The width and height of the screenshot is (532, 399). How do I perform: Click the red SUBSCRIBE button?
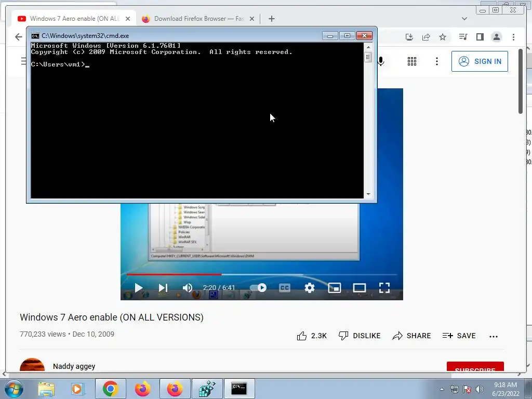pyautogui.click(x=475, y=367)
